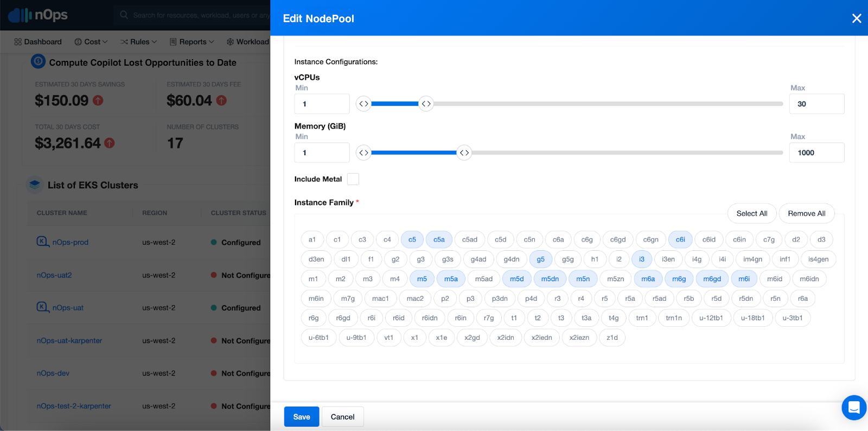868x431 pixels.
Task: Deselect the m5dn instance family
Action: click(x=550, y=278)
